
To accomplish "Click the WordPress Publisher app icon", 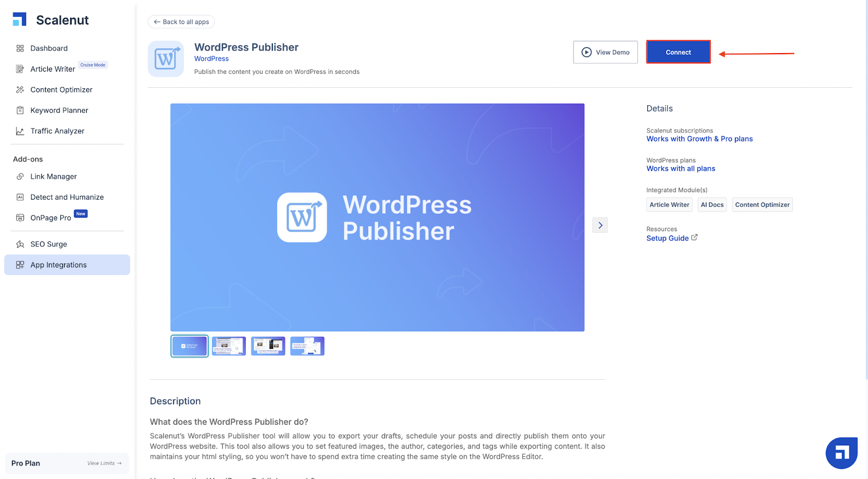I will pyautogui.click(x=166, y=59).
